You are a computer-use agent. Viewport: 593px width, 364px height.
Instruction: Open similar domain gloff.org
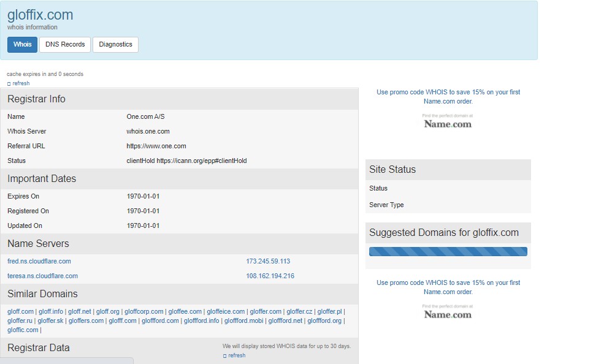click(107, 311)
